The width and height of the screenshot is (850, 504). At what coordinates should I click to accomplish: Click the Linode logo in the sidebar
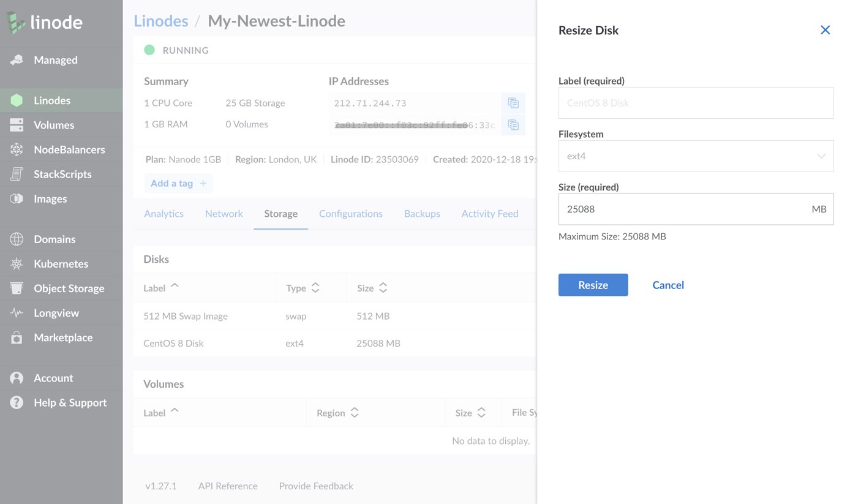(x=45, y=23)
